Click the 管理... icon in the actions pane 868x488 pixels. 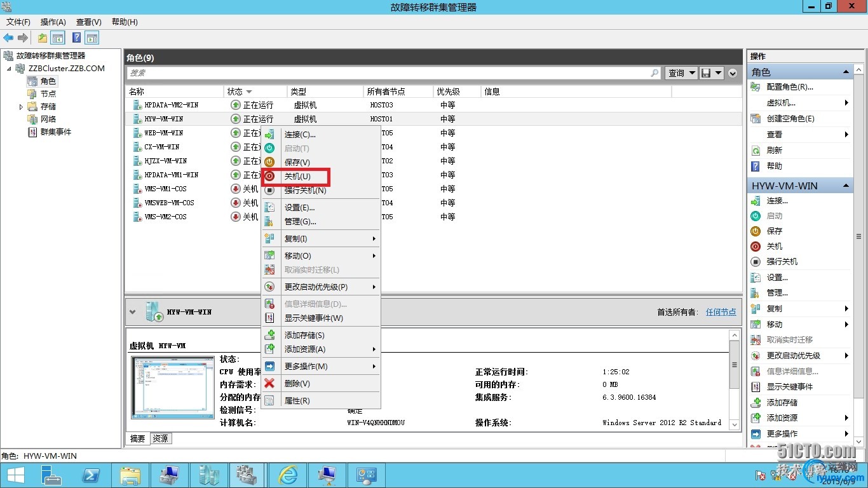point(756,293)
